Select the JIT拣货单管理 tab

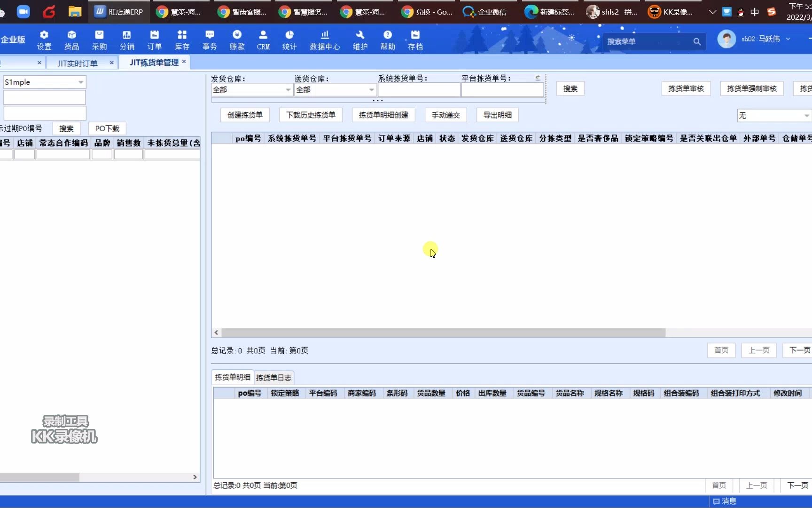point(154,63)
